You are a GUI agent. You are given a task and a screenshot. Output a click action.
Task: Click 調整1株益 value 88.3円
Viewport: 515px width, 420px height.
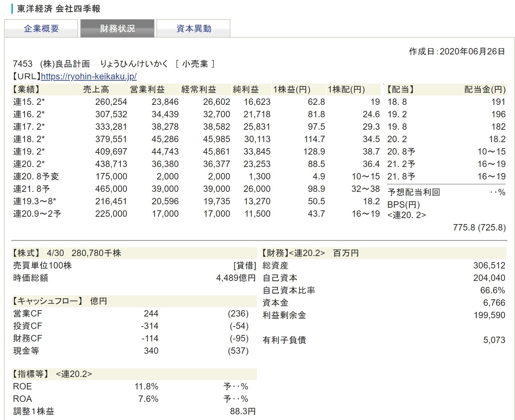[243, 411]
